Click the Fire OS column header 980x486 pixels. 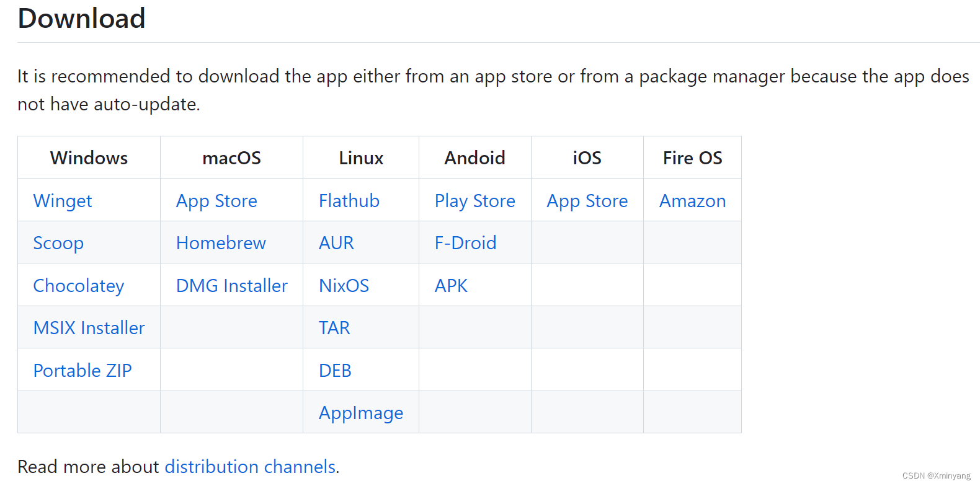pos(693,158)
